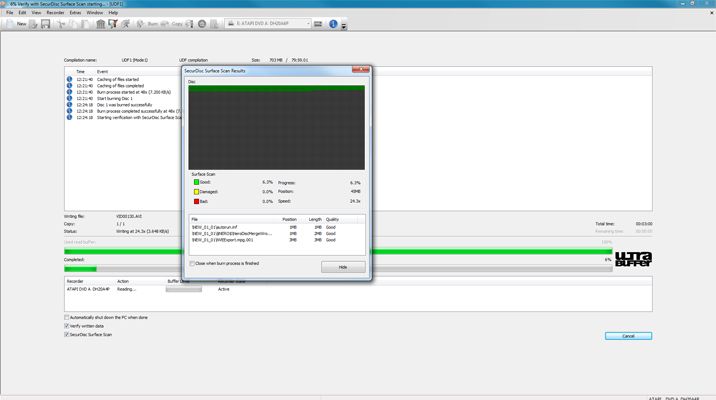Screen dimensions: 716x400
Task: Click the recorder buffer level bar
Action: [184, 289]
